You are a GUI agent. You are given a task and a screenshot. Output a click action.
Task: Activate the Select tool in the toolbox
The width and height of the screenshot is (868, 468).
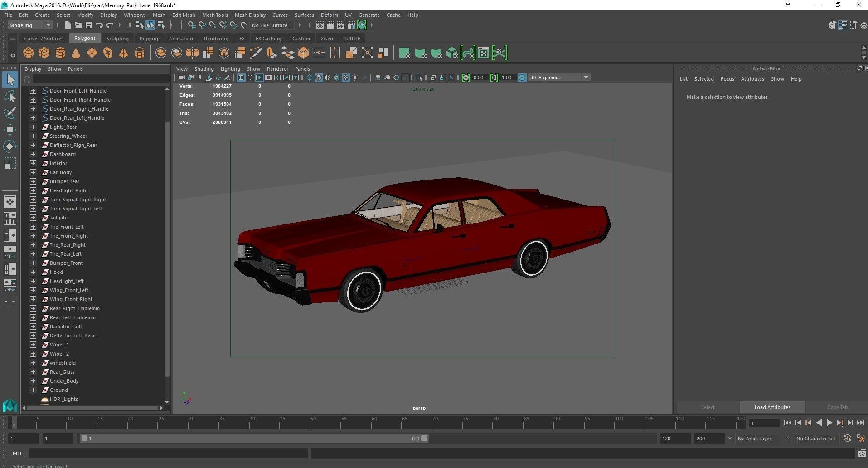click(10, 79)
